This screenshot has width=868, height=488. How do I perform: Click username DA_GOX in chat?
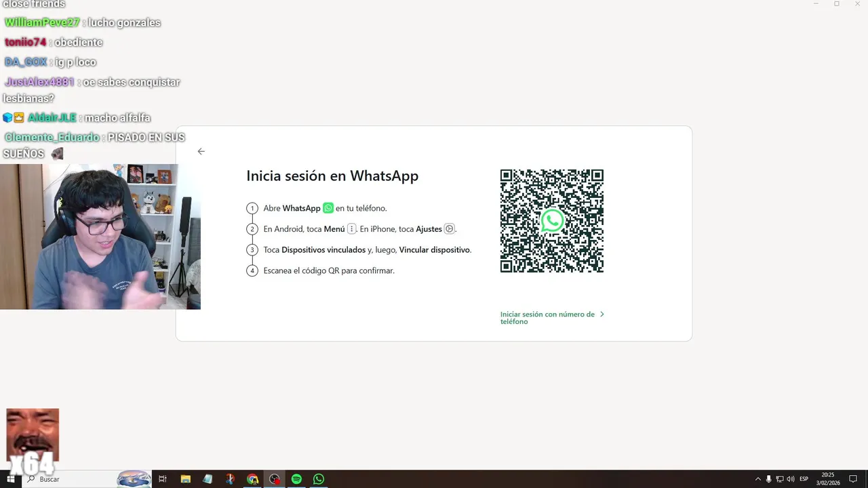[x=26, y=62]
